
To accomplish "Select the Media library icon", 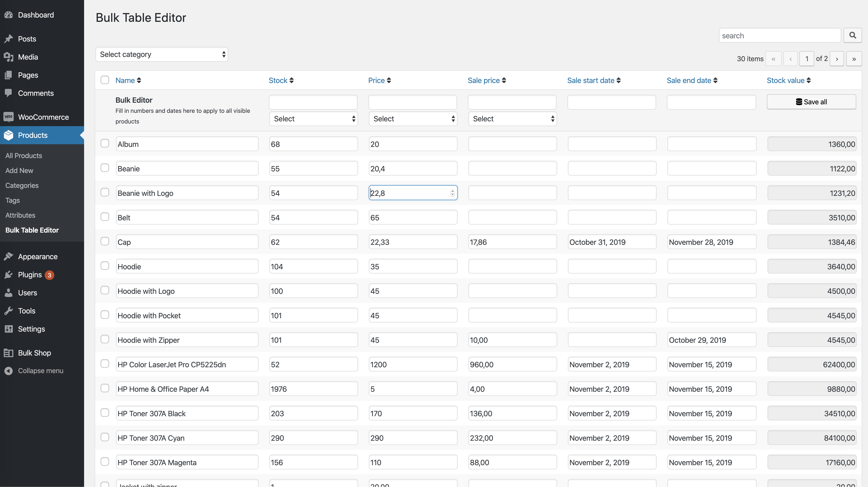I will pos(9,57).
